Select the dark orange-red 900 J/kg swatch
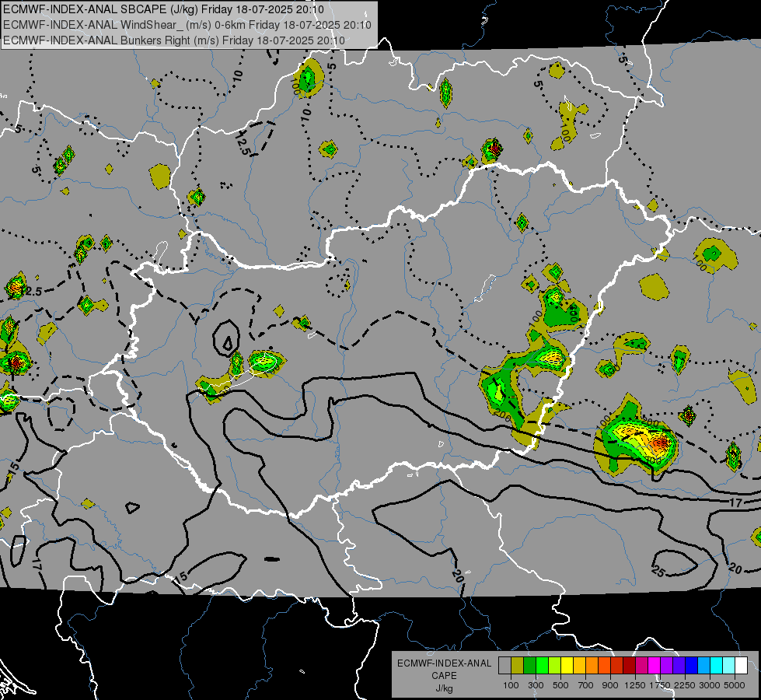Viewport: 761px width, 700px height. 617,666
